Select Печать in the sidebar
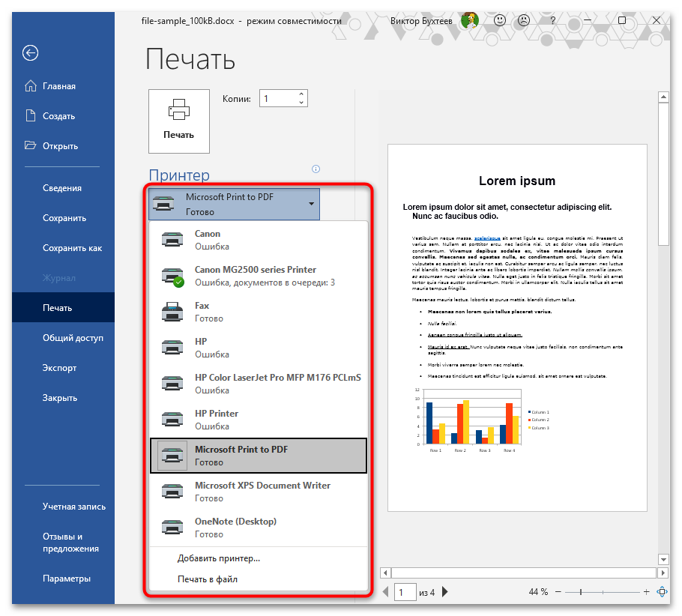 (x=63, y=307)
